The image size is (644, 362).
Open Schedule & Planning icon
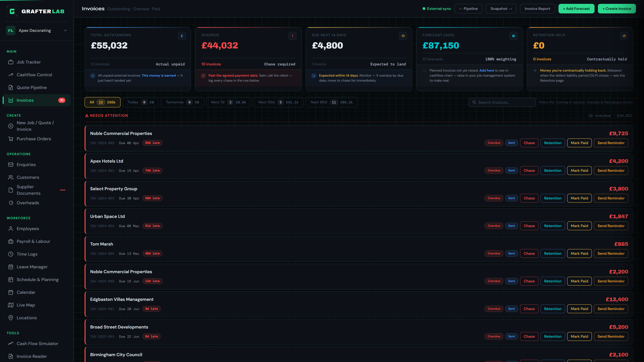(11, 280)
